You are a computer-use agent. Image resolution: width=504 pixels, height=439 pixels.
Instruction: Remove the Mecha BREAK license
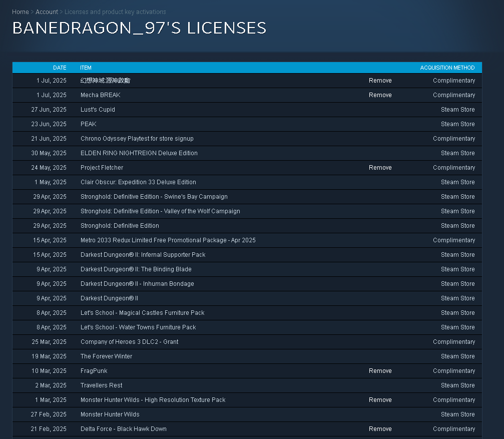pos(380,95)
